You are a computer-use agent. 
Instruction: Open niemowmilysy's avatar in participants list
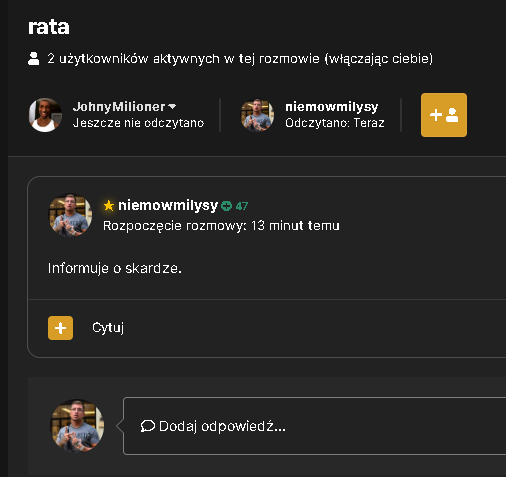point(257,115)
